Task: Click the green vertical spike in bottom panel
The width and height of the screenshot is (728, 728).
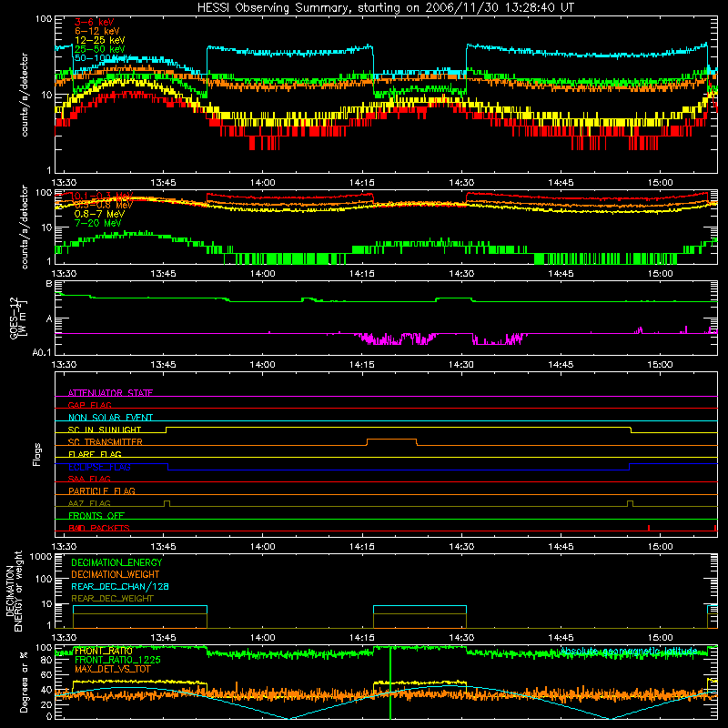Action: click(x=390, y=682)
